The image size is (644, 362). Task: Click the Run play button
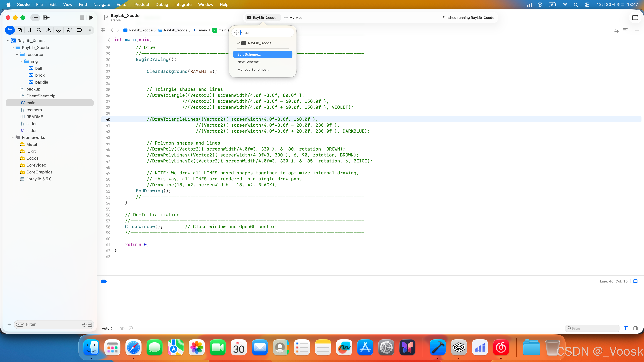tap(91, 17)
